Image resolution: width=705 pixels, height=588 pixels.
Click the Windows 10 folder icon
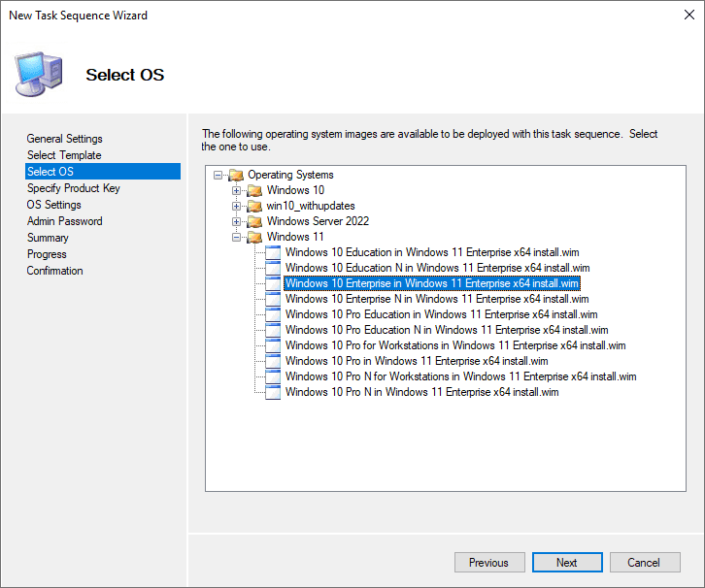255,190
